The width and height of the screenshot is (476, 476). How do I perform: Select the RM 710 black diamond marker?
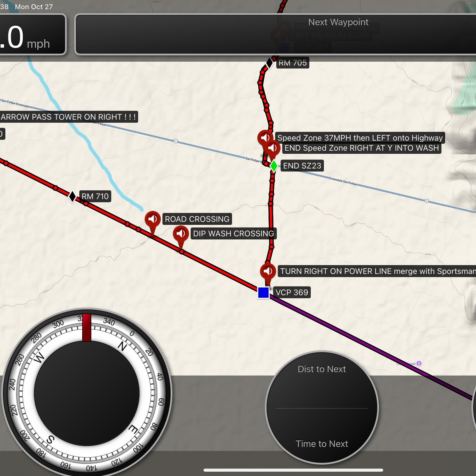[72, 196]
